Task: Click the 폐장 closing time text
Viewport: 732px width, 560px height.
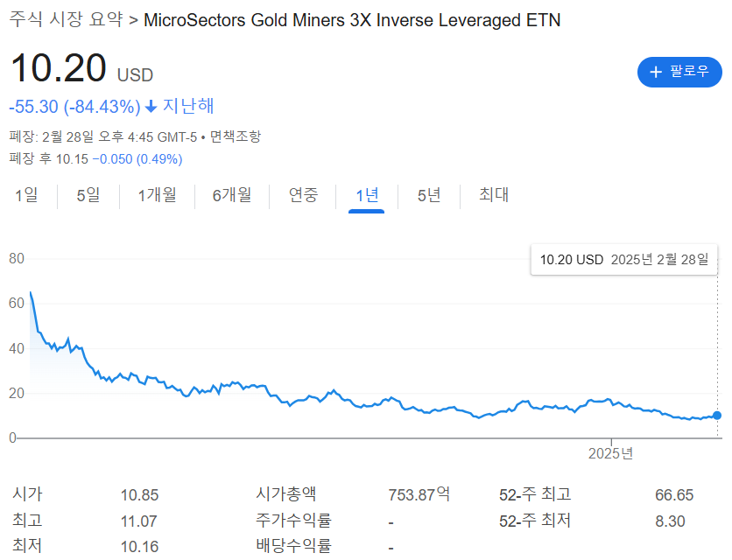Action: pyautogui.click(x=102, y=136)
